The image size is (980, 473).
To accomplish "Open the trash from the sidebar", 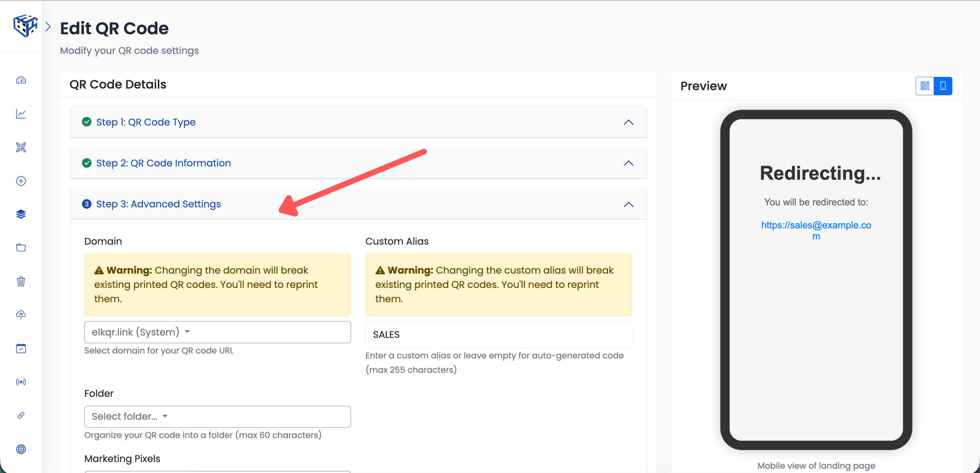I will click(21, 281).
